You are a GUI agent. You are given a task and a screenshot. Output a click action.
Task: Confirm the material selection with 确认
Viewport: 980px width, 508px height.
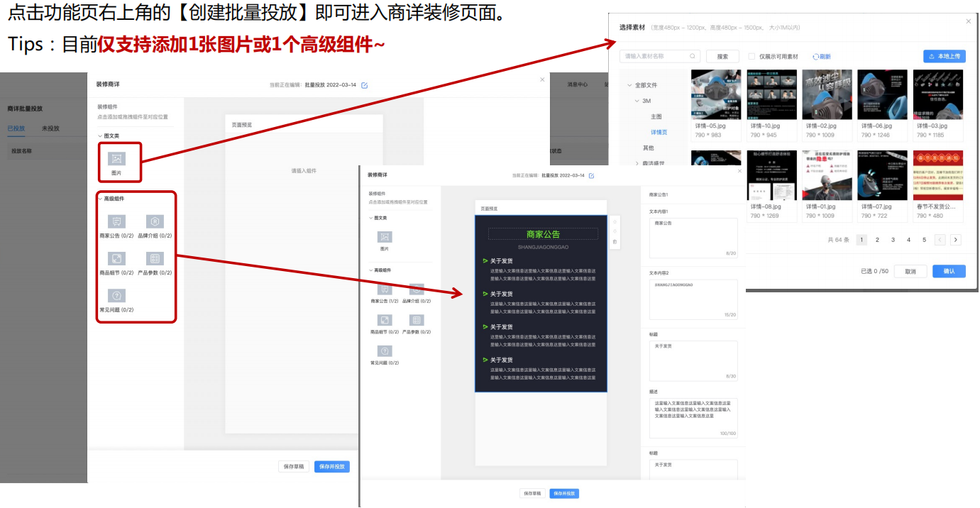(949, 271)
